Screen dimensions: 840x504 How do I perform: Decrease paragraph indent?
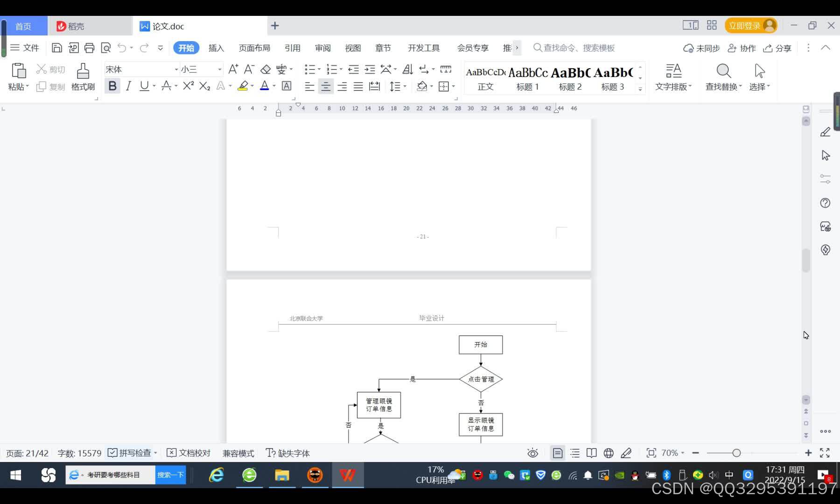[x=354, y=69]
